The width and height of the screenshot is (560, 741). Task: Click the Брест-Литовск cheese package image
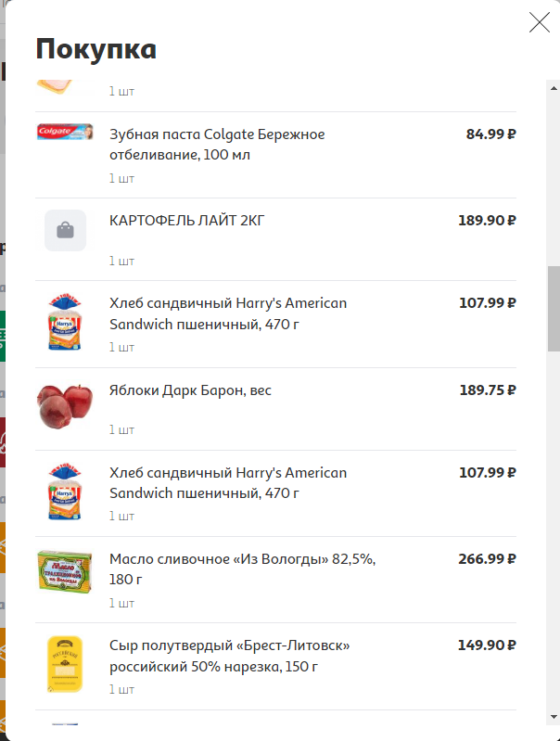pyautogui.click(x=65, y=664)
